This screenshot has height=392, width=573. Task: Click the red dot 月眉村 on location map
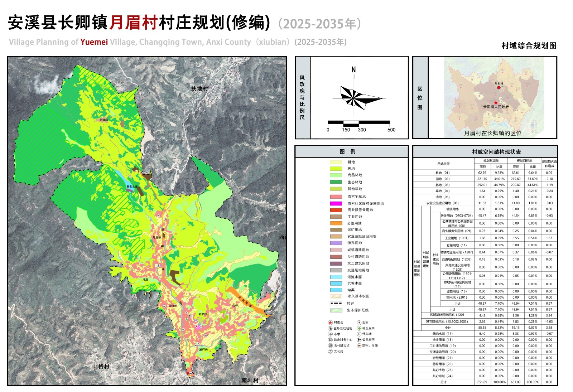(499, 87)
